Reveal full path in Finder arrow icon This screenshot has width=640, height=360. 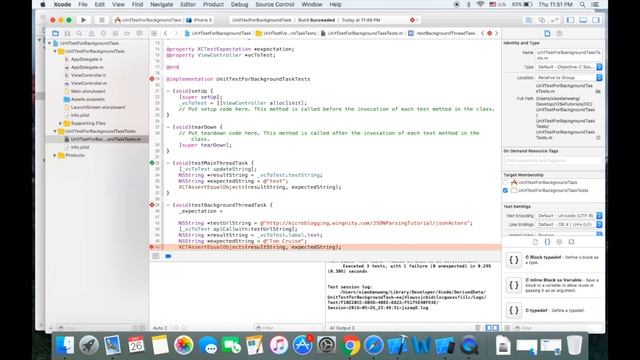click(x=598, y=138)
